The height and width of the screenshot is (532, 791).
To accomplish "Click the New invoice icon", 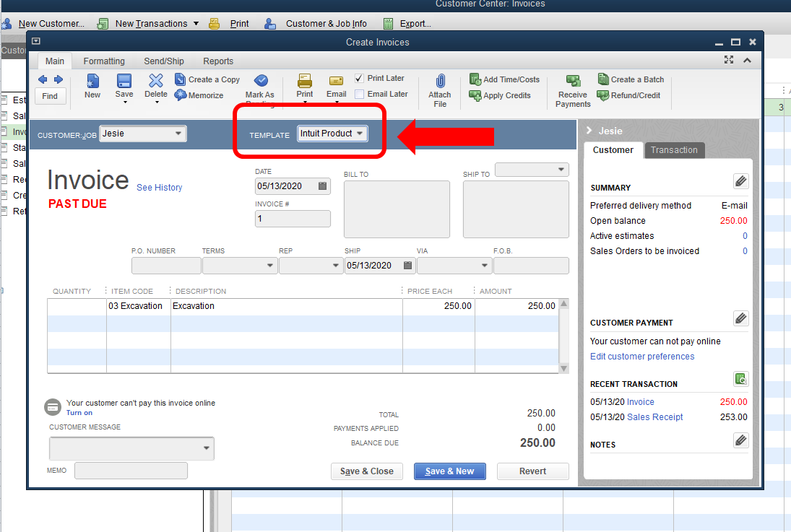I will 92,81.
